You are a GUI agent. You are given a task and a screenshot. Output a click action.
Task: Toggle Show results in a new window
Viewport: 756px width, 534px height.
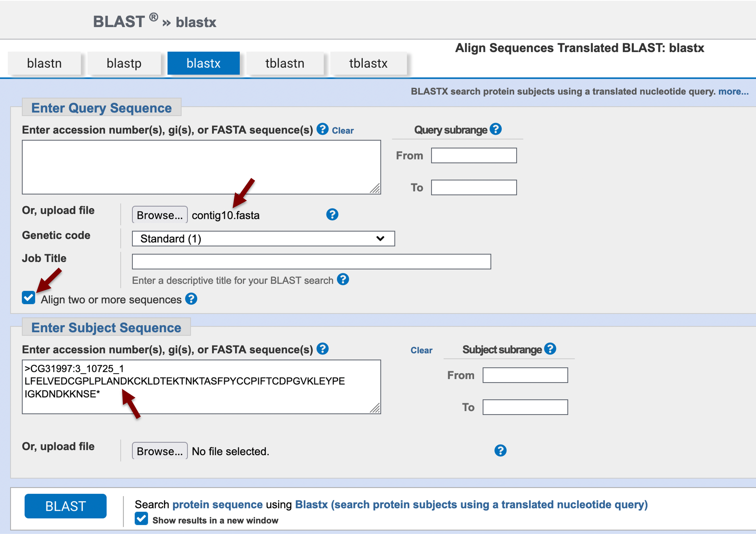click(141, 518)
